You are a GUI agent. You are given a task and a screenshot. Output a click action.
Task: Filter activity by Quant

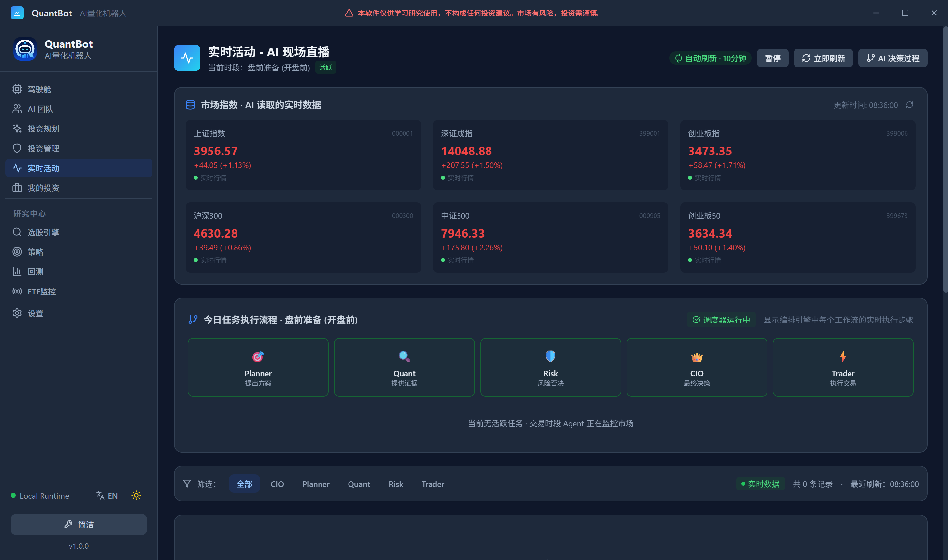coord(359,484)
